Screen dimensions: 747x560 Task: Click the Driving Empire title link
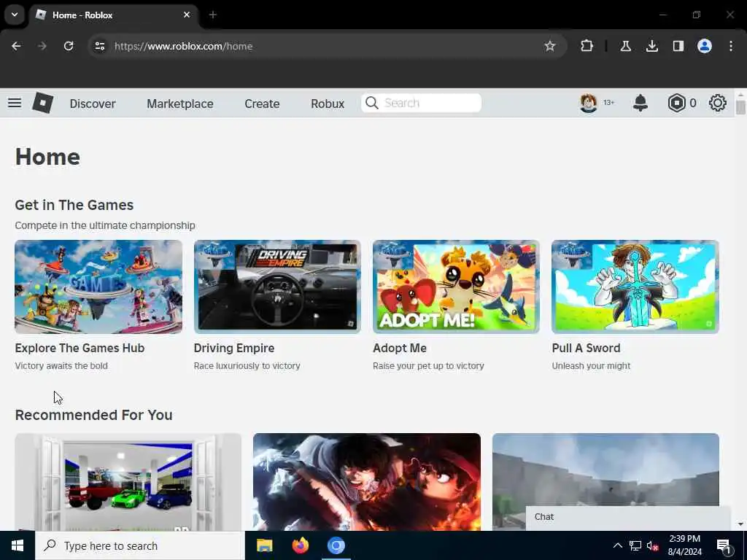234,348
